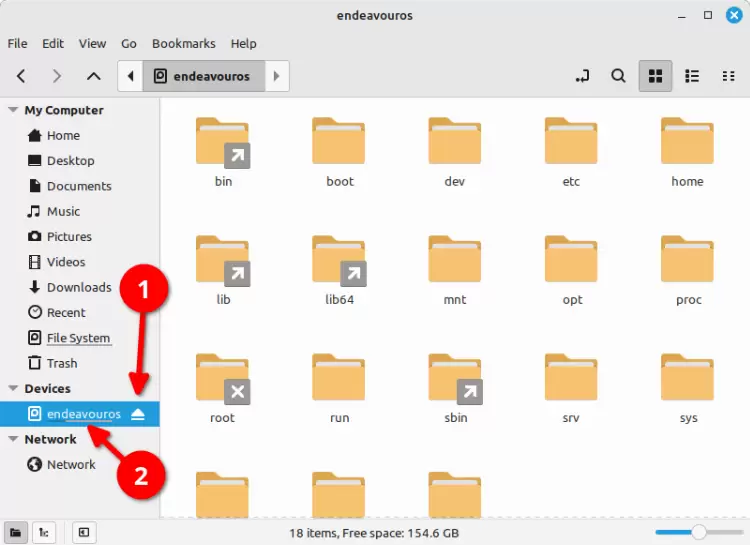Close the endeavouros window
Image resolution: width=750 pixels, height=545 pixels.
[734, 15]
